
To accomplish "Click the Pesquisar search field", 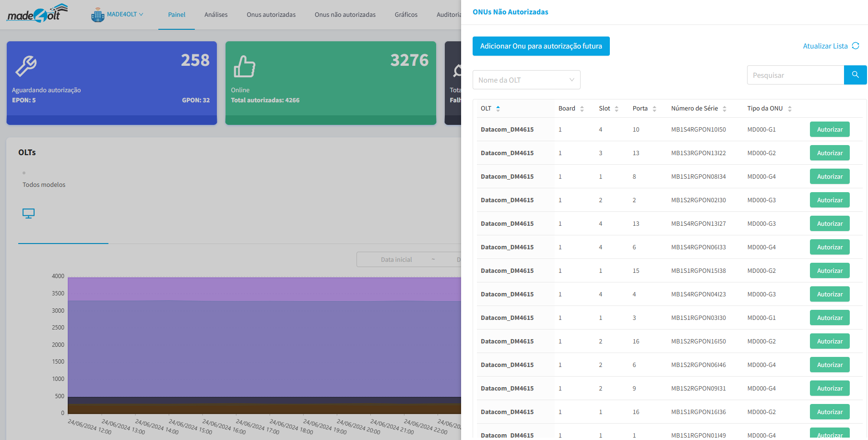I will coord(796,75).
